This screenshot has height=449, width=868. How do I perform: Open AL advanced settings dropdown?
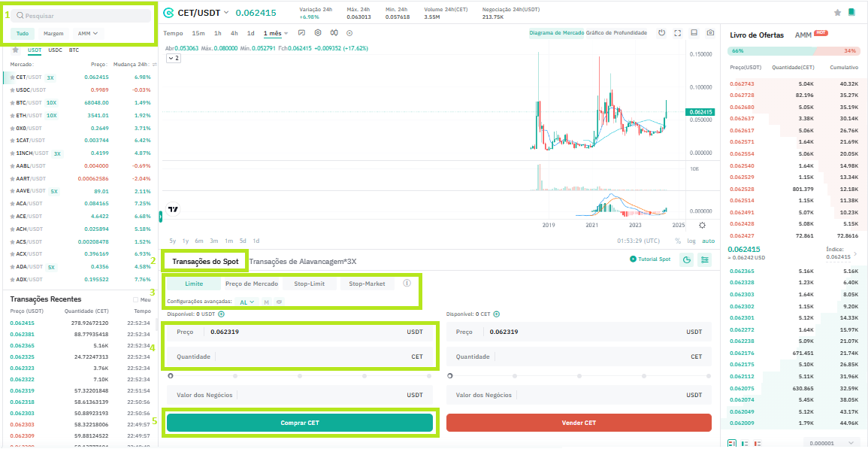247,302
